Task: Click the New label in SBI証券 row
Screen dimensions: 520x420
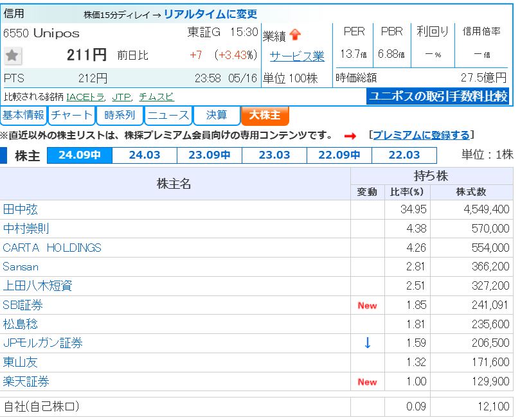Action: (368, 306)
